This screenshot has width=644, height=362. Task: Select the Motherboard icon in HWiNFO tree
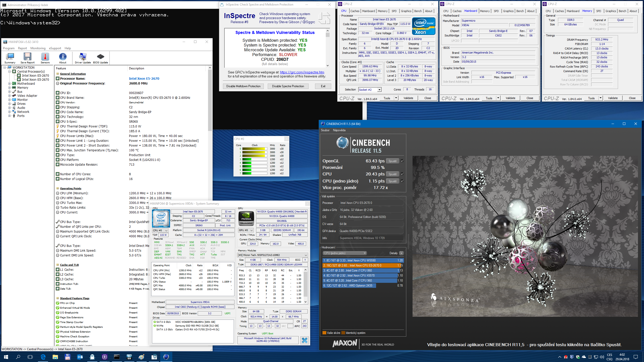coord(14,84)
